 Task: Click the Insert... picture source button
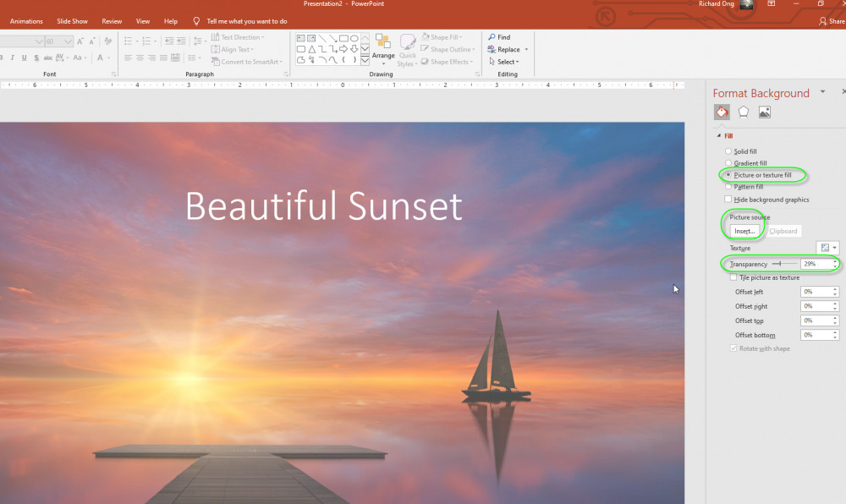click(744, 231)
